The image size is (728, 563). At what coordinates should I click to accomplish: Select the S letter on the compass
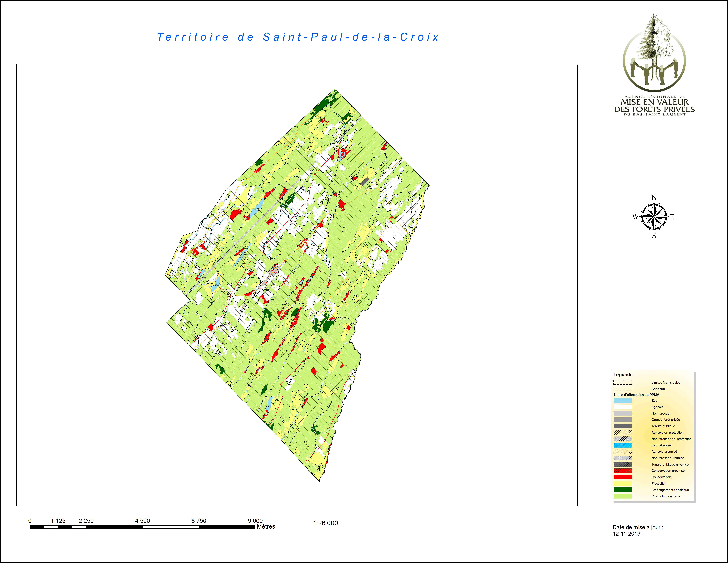(x=654, y=236)
